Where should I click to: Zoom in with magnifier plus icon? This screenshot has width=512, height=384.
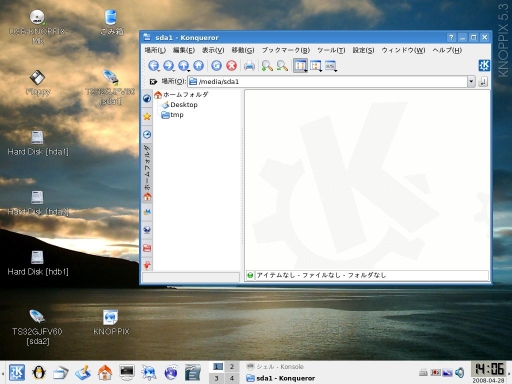pos(267,66)
